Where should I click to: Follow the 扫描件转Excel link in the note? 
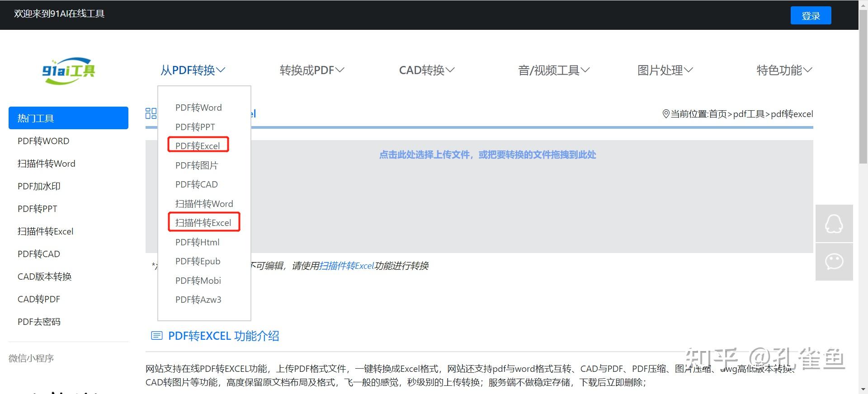click(x=347, y=266)
